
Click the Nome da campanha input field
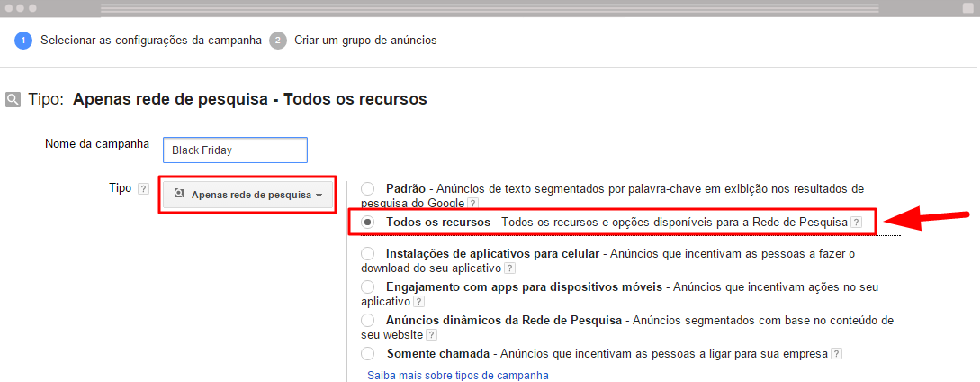pyautogui.click(x=235, y=150)
